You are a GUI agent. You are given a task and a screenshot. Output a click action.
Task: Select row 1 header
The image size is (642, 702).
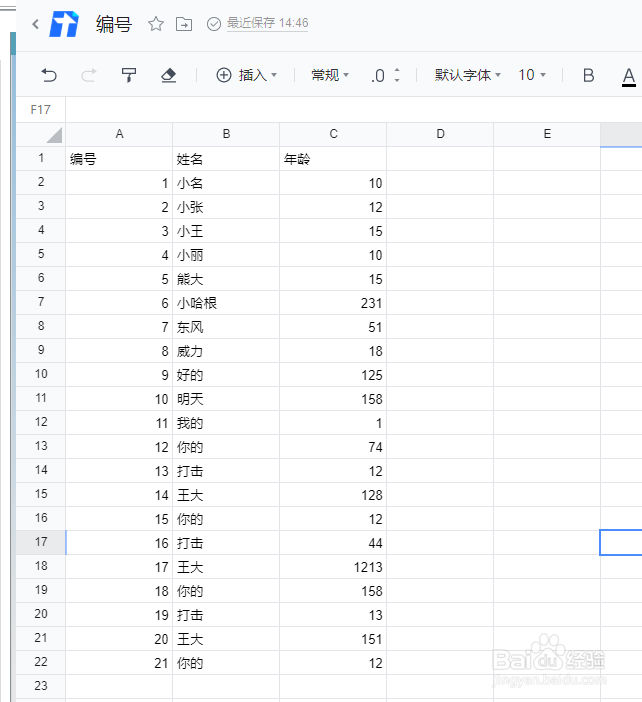tap(41, 158)
